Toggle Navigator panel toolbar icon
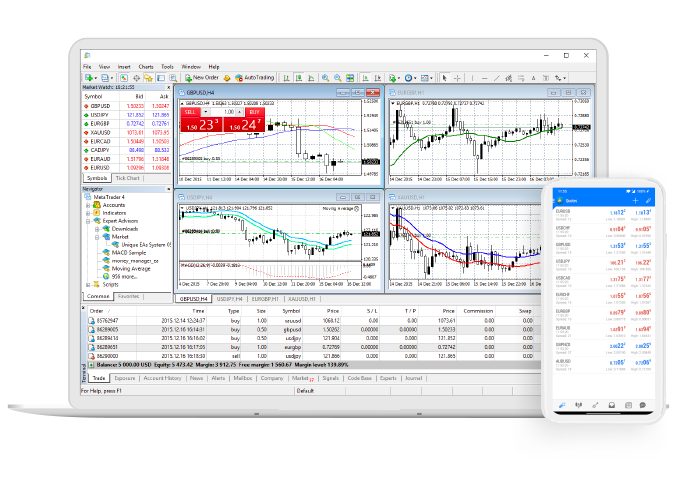The image size is (679, 479). (149, 78)
